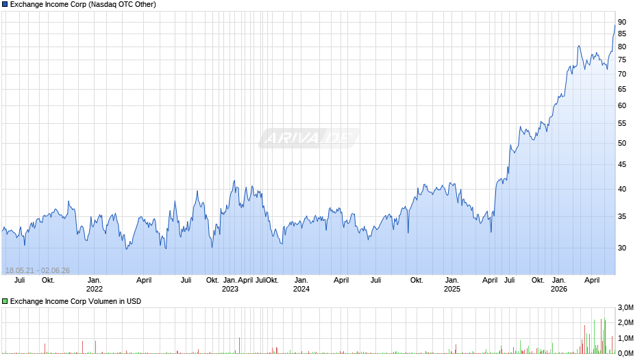This screenshot has width=644, height=360.
Task: Click the price axis value 65
Action: tap(622, 89)
